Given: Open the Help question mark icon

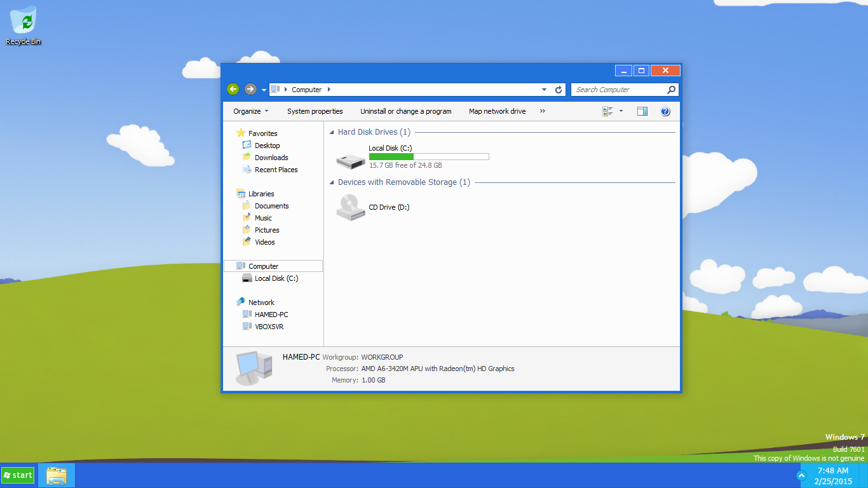Looking at the screenshot, I should [665, 111].
